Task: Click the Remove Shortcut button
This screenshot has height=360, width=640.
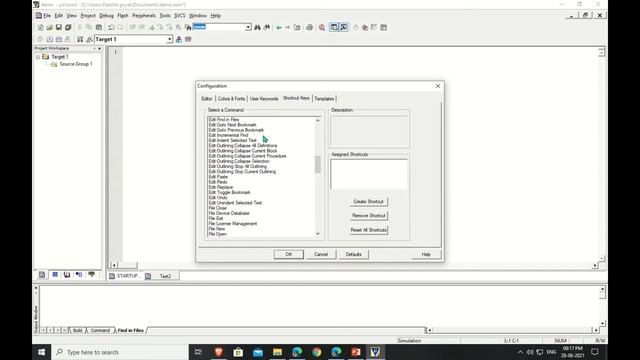Action: (x=369, y=216)
